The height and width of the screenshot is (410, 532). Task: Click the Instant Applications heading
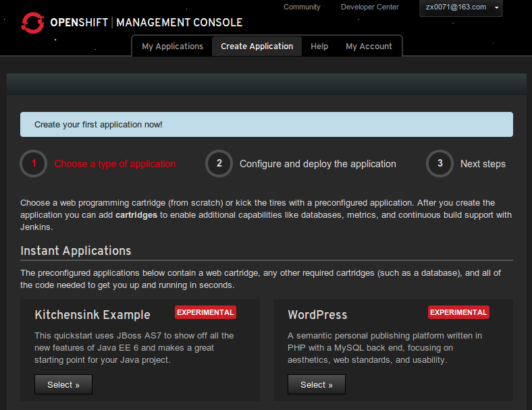click(76, 251)
